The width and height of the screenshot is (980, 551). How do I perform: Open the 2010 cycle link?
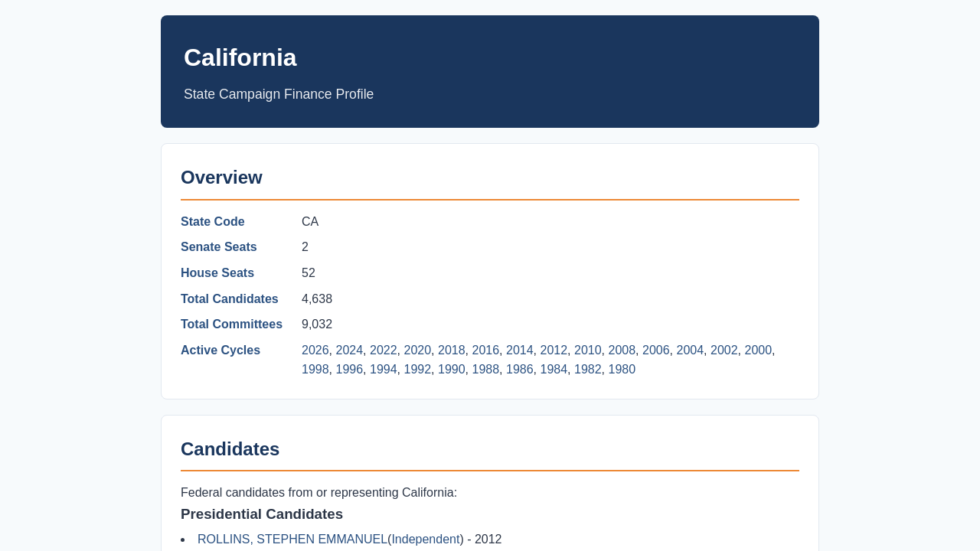(x=588, y=350)
